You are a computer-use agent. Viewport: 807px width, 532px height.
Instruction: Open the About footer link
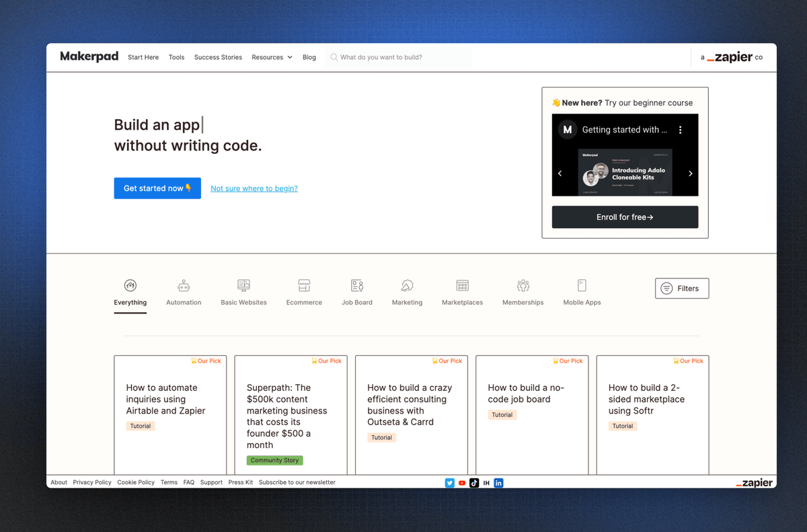click(x=59, y=482)
